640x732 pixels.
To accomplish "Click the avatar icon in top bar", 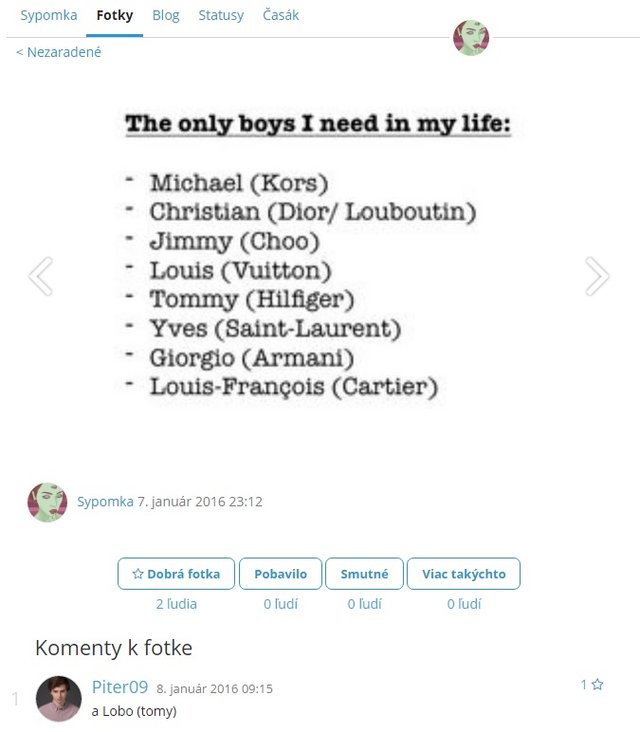I will (x=471, y=38).
